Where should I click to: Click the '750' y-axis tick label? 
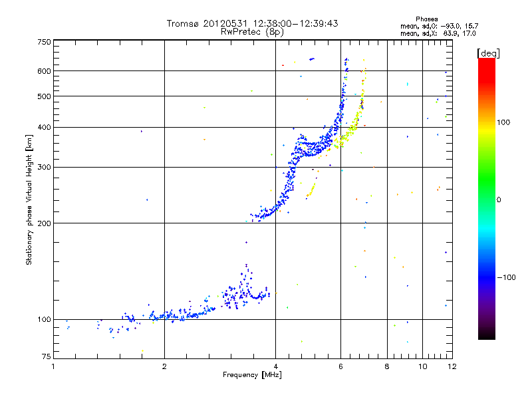tap(44, 42)
